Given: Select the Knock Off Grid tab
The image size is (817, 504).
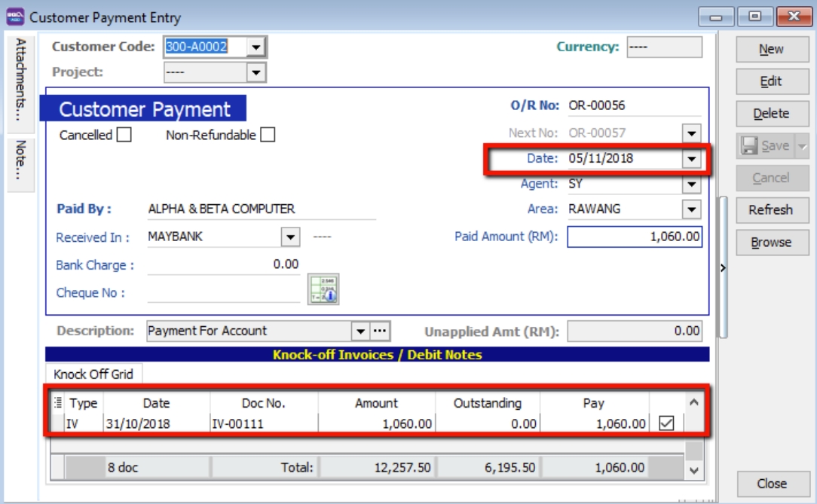Looking at the screenshot, I should [93, 374].
